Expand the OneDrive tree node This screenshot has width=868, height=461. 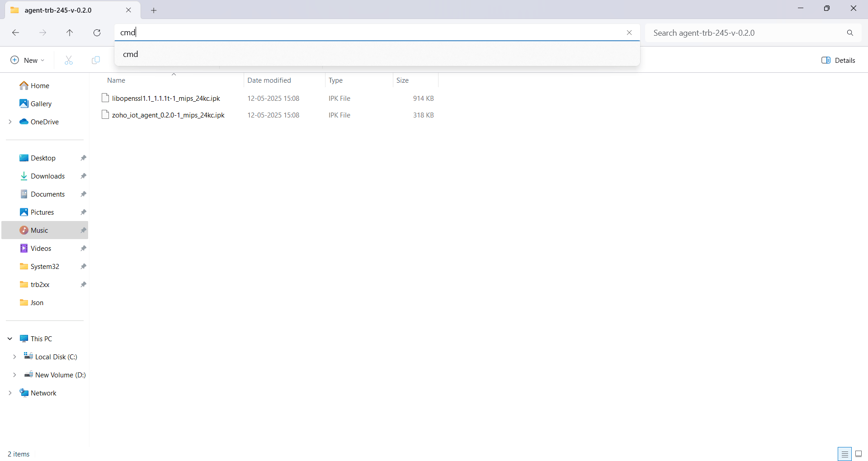pyautogui.click(x=10, y=122)
